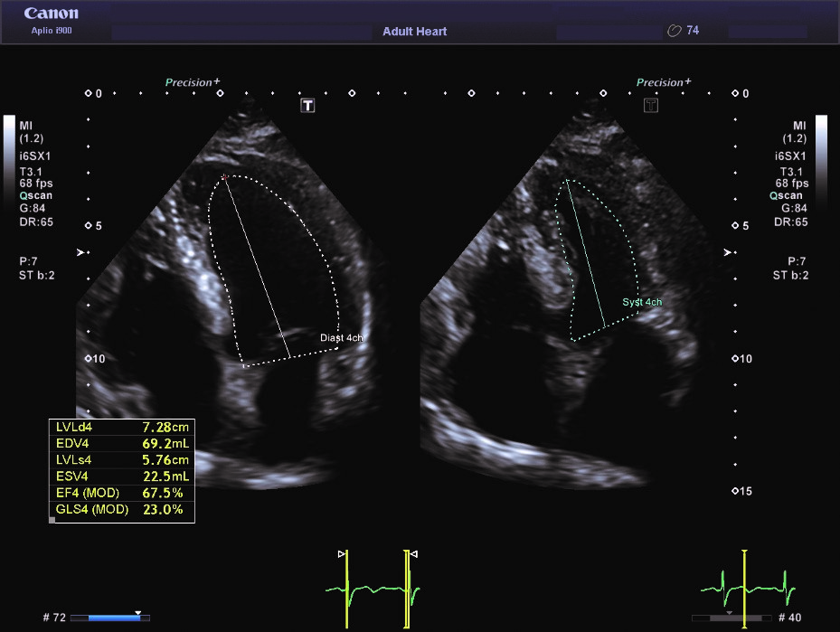The image size is (840, 632).
Task: Click the left ECG end triangle marker
Action: pos(413,552)
